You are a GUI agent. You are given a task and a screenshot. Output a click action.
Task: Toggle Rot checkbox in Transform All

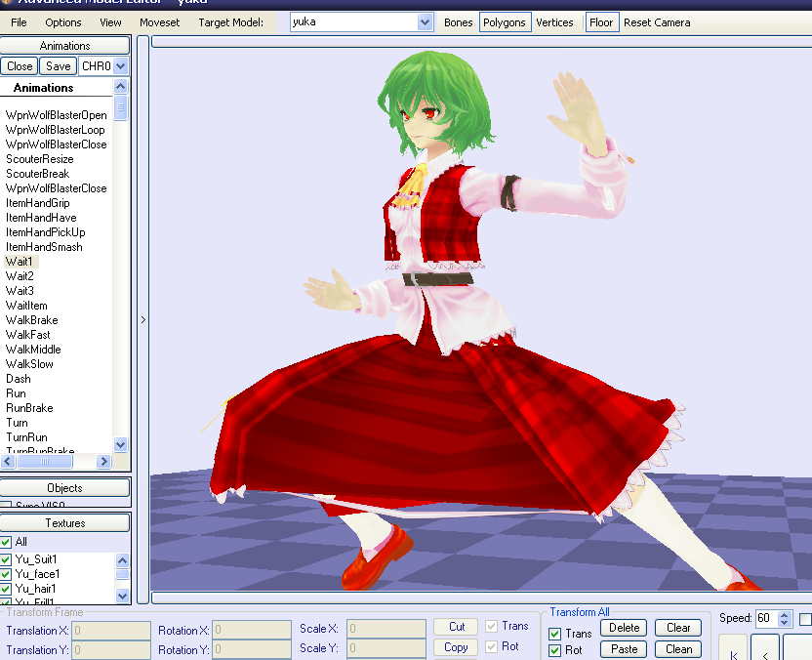(x=554, y=650)
